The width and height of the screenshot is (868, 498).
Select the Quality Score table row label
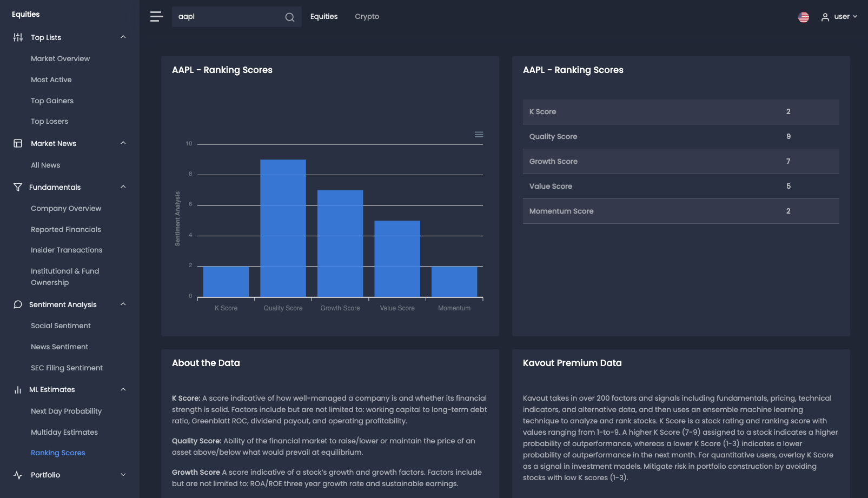pyautogui.click(x=553, y=137)
